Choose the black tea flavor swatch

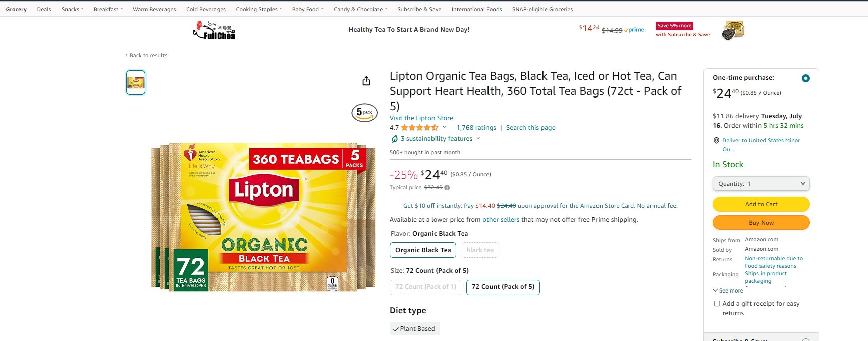pos(480,250)
